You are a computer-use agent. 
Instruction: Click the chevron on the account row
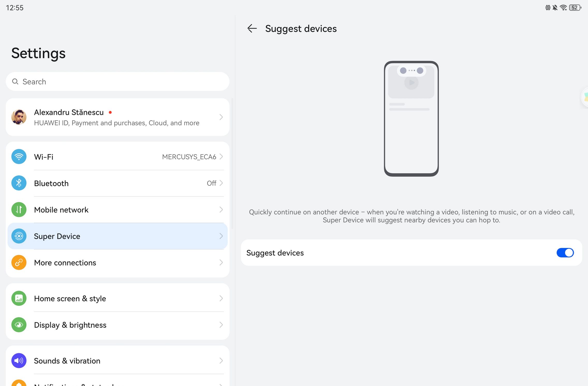[221, 117]
